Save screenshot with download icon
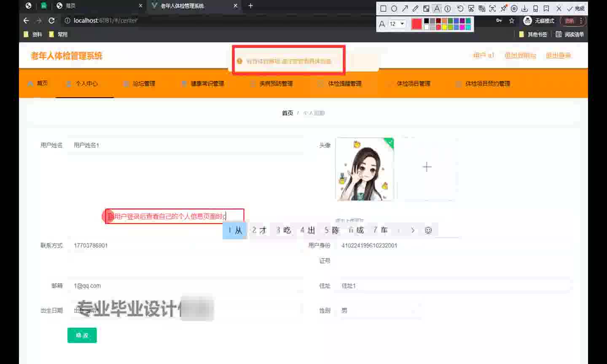The image size is (607, 364). 525,8
